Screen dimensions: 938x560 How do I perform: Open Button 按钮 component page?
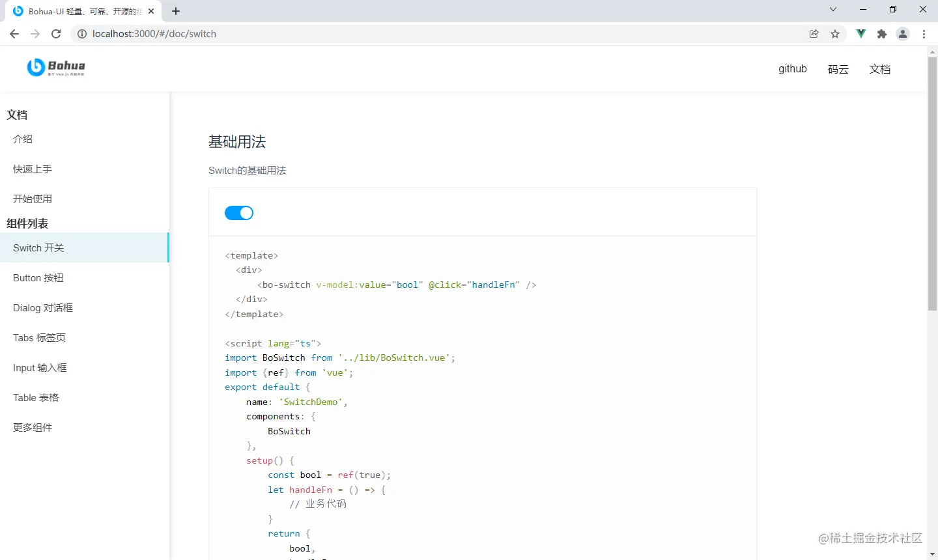[x=85, y=277]
